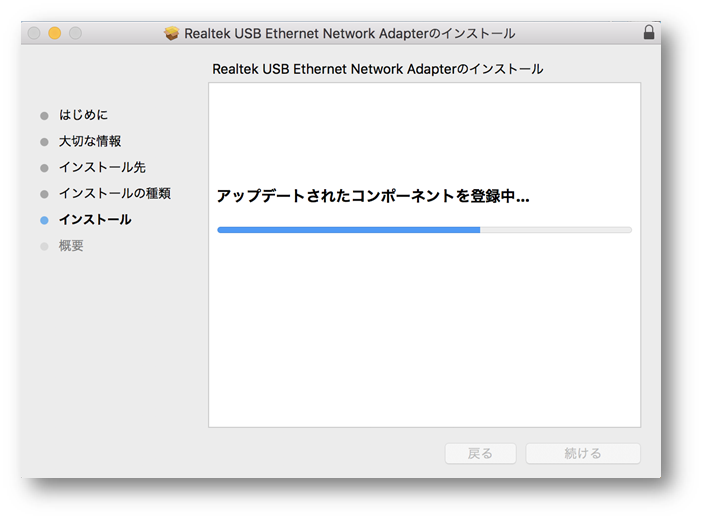The height and width of the screenshot is (520, 703).
Task: Click the bullet beside インストール先
Action: (44, 168)
